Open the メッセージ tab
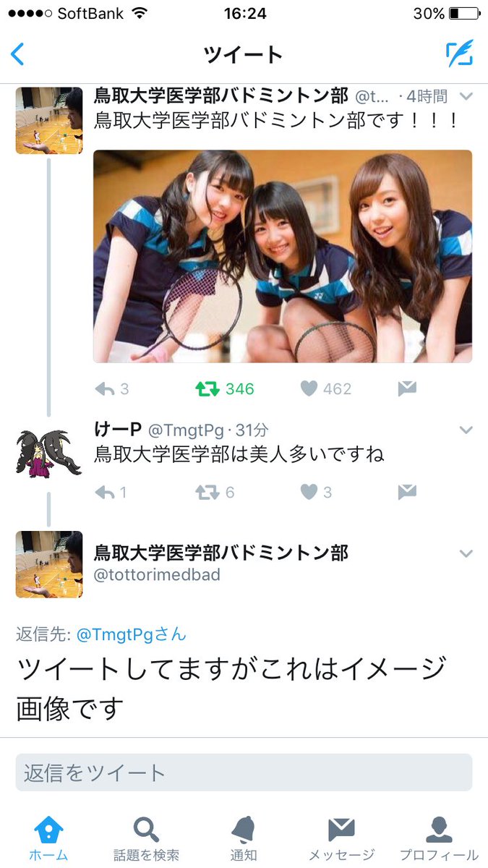 (x=341, y=839)
